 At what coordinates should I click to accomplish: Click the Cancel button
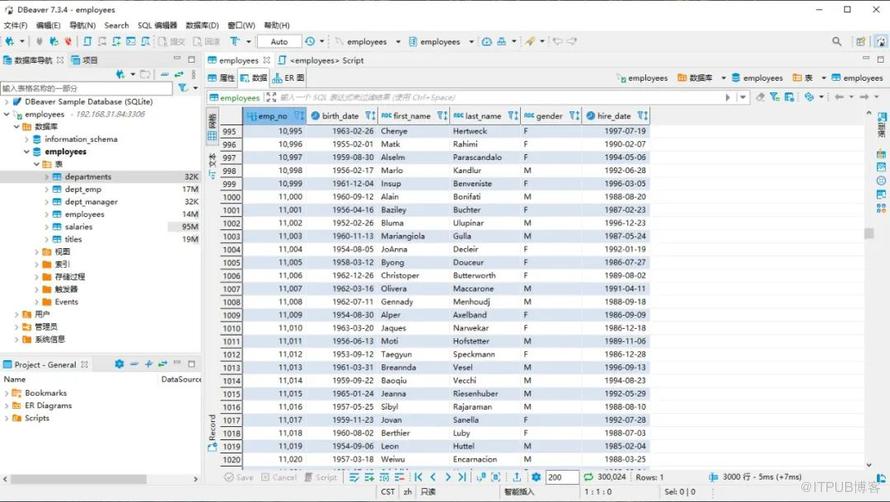pyautogui.click(x=279, y=477)
